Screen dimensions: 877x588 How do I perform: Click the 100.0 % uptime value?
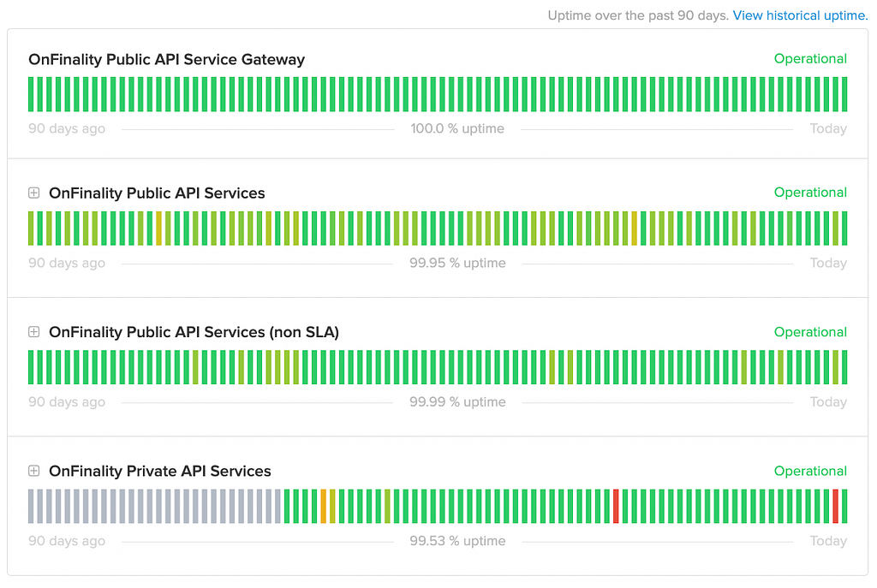457,128
